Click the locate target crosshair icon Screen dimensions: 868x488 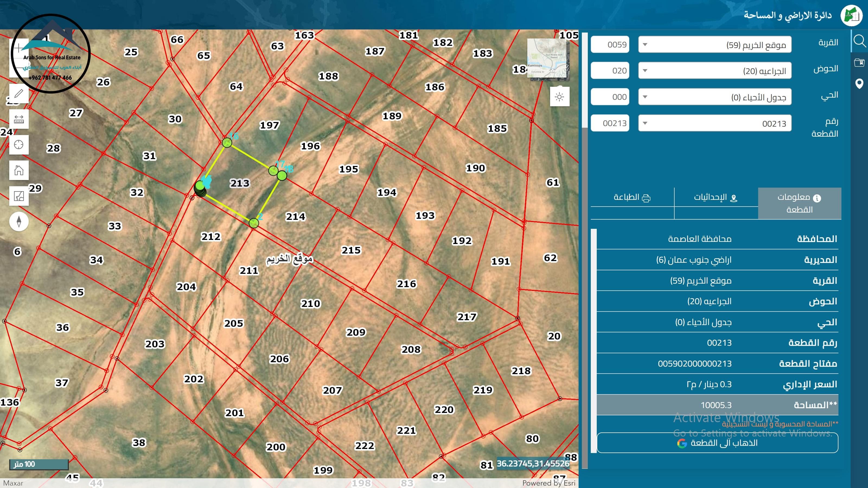[x=19, y=145]
